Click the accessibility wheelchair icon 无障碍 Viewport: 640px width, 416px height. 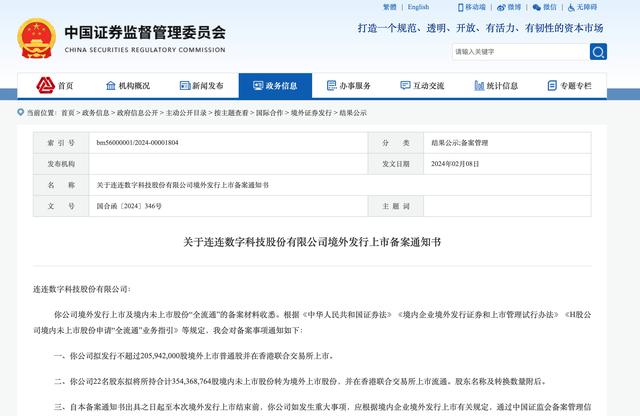[x=571, y=7]
